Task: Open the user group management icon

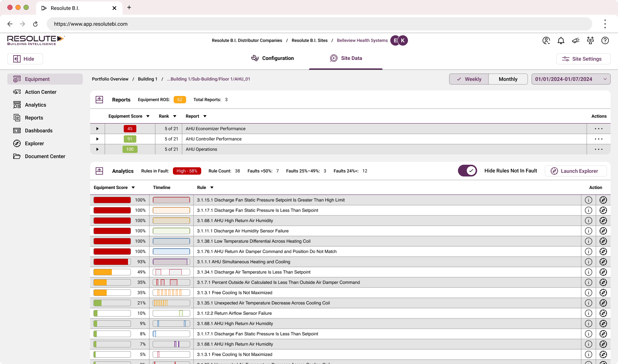Action: click(590, 40)
